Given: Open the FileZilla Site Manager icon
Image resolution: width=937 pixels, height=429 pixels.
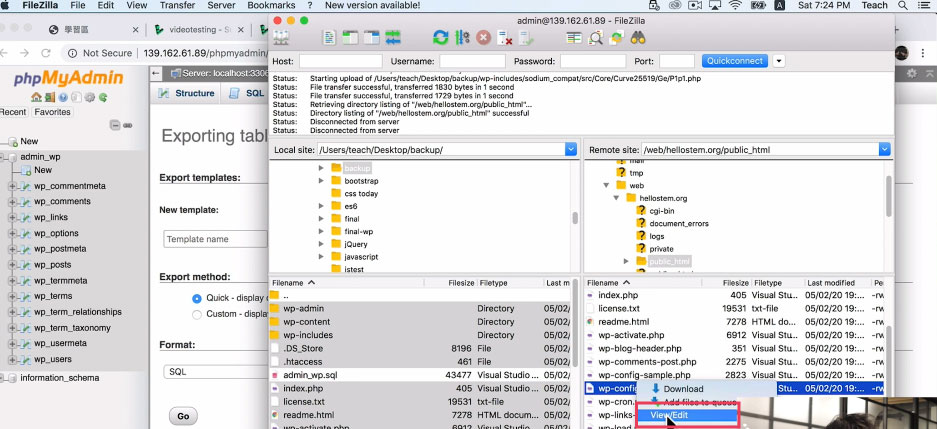Looking at the screenshot, I should pos(282,38).
